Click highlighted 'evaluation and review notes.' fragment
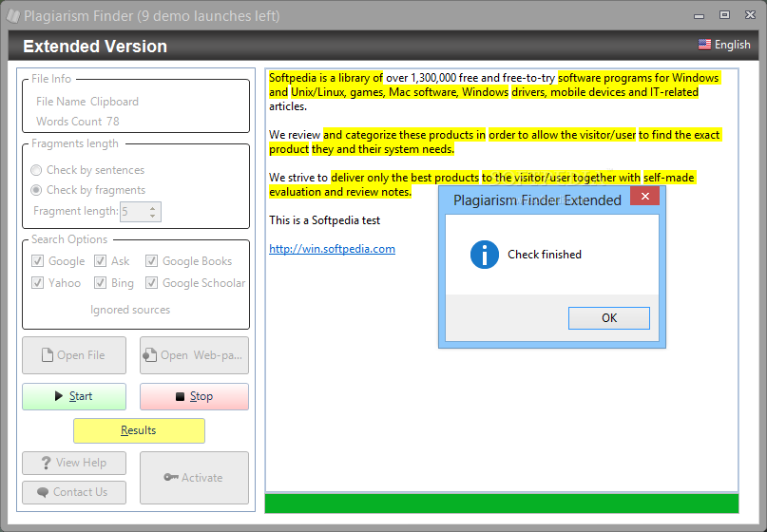The height and width of the screenshot is (532, 767). [x=340, y=192]
